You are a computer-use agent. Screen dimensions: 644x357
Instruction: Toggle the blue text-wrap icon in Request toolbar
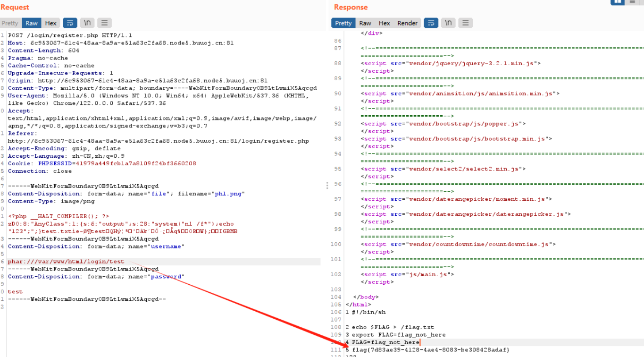70,23
